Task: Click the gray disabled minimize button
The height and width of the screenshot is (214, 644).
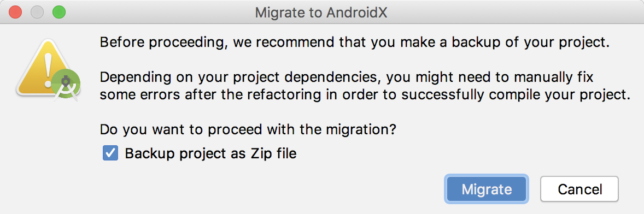Action: click(37, 13)
